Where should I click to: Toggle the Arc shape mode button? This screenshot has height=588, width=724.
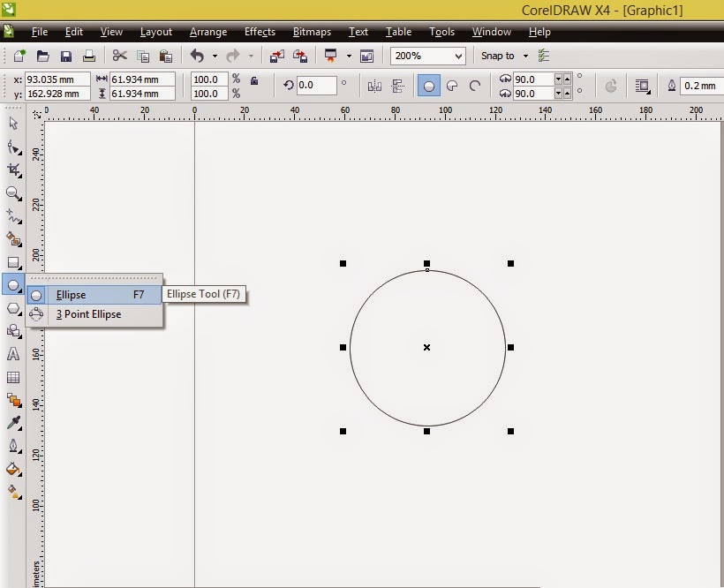point(475,86)
